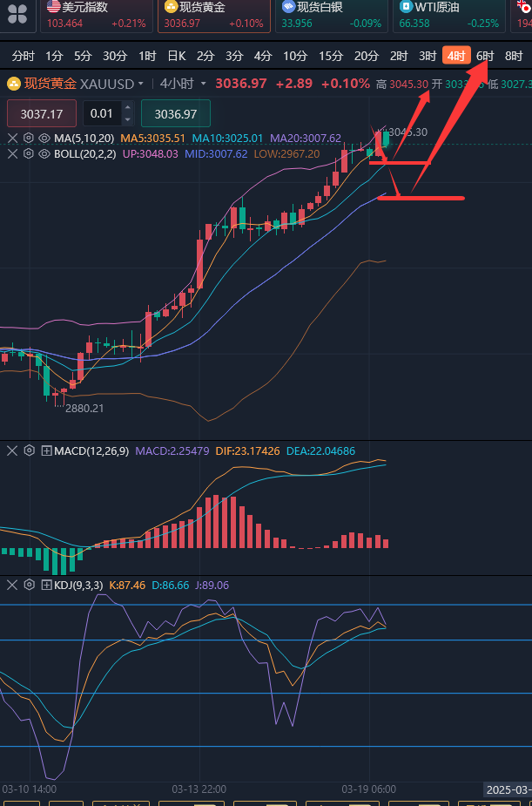Image resolution: width=532 pixels, height=806 pixels.
Task: Switch to the 日K timeframe
Action: pos(177,56)
